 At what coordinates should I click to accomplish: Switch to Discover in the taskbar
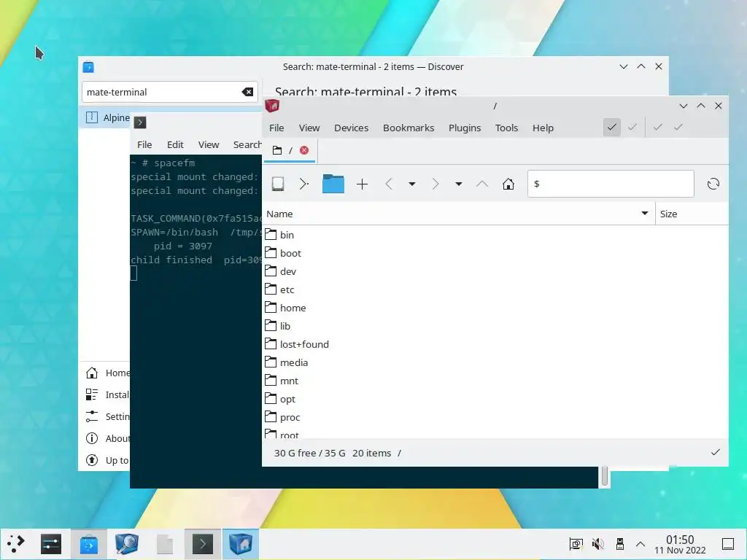coord(88,544)
